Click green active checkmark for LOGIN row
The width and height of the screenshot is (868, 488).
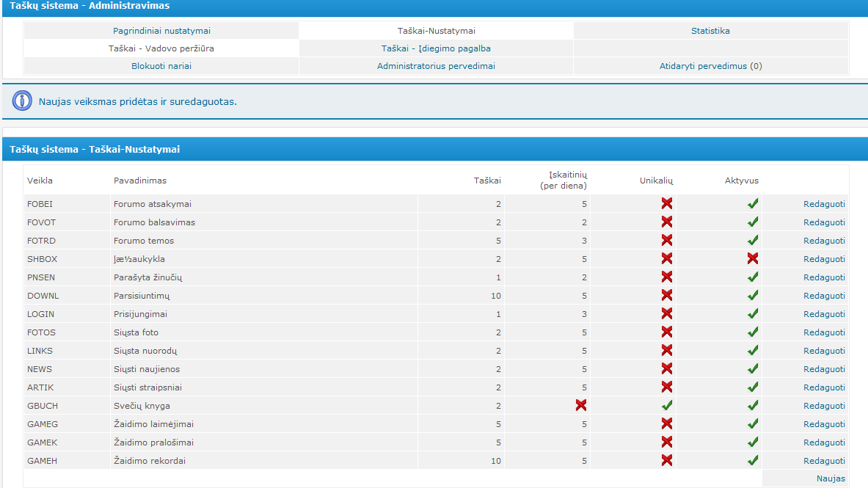click(752, 314)
